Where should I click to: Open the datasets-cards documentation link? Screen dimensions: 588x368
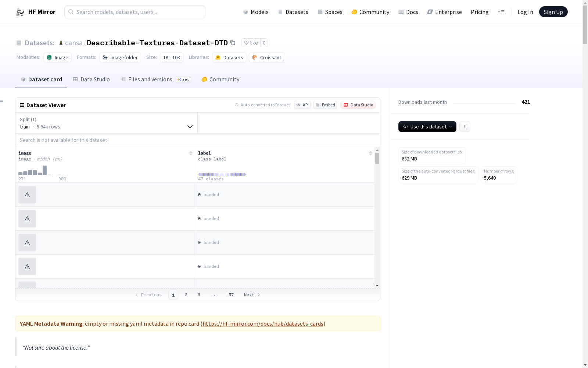(263, 324)
